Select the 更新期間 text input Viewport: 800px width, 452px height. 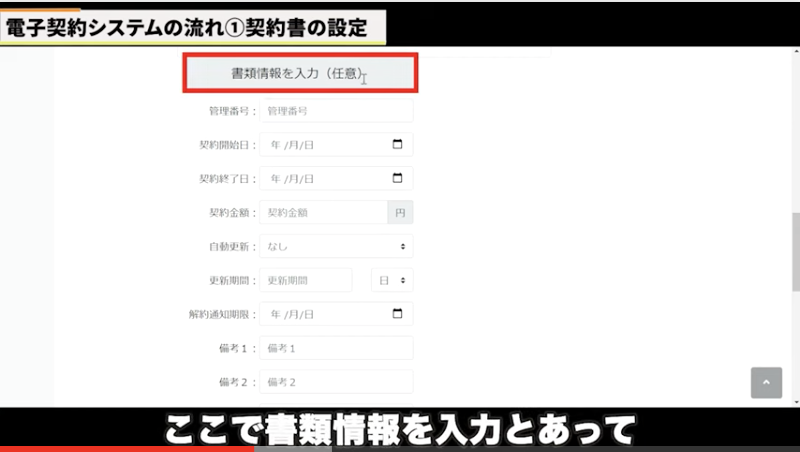(x=305, y=280)
